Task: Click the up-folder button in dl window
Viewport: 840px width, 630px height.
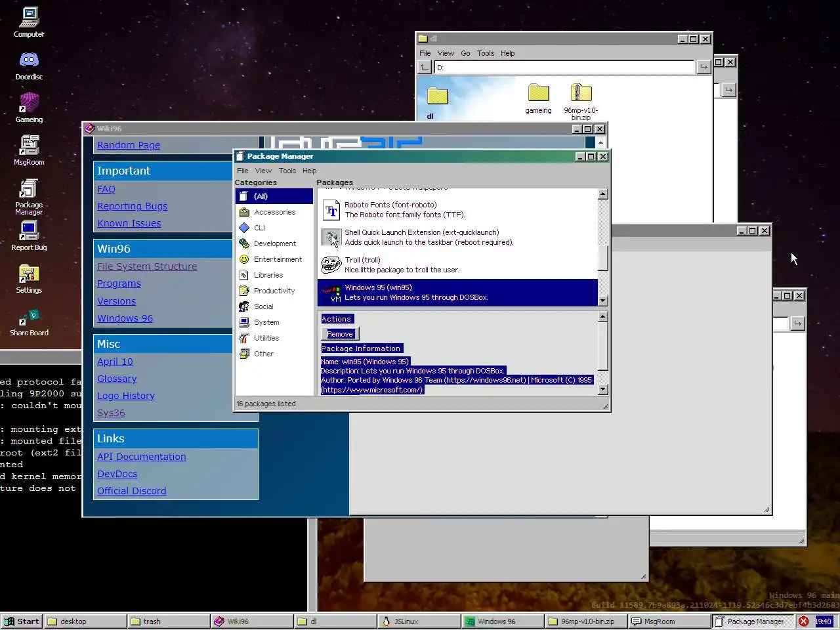Action: pyautogui.click(x=425, y=67)
